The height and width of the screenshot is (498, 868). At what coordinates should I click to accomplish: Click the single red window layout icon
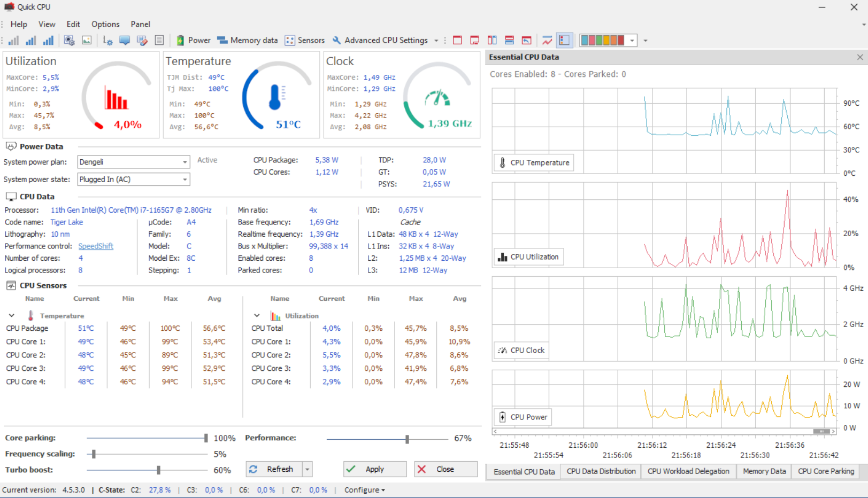pyautogui.click(x=457, y=41)
